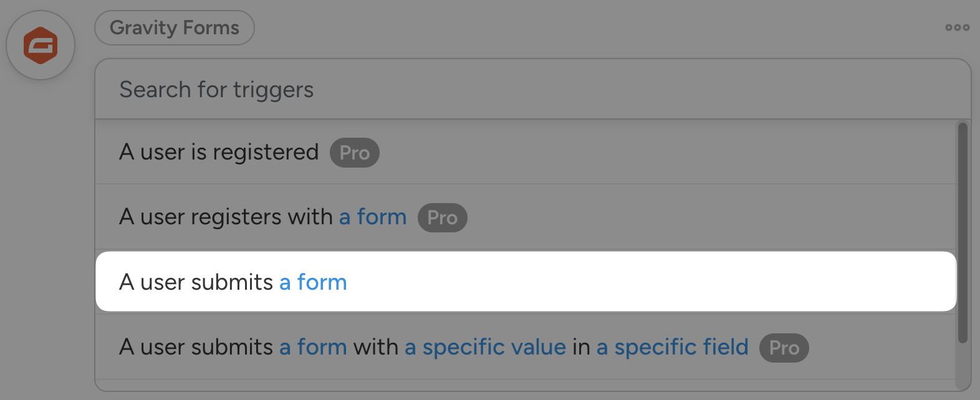Pick the 'A user submits' text in the specific-value trigger
Screen dimensions: 980x400
tap(196, 347)
